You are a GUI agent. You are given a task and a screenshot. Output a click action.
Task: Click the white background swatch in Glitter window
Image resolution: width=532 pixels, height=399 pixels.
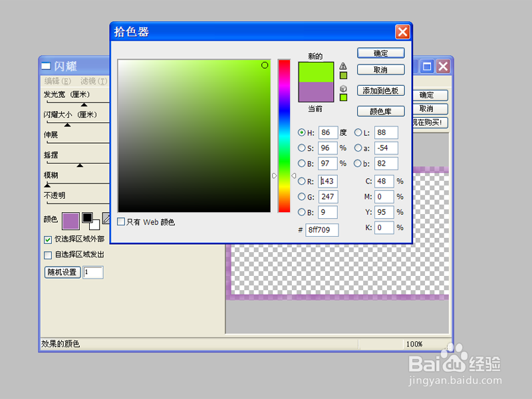tap(95, 225)
